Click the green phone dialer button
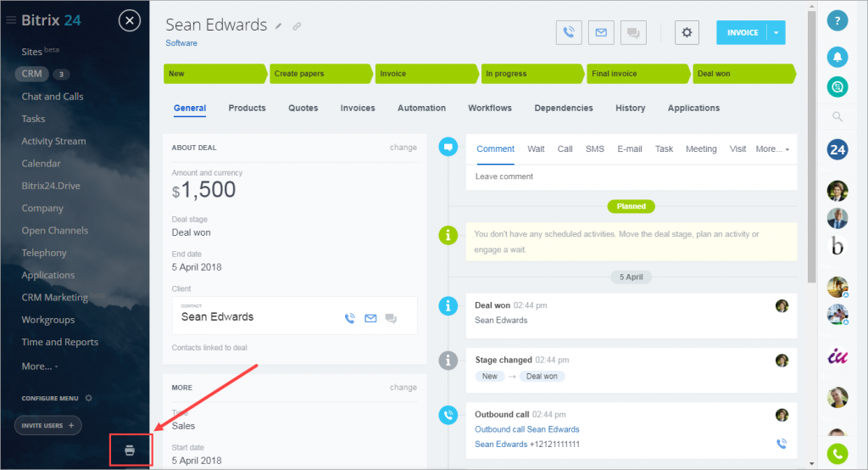The height and width of the screenshot is (470, 868). click(837, 454)
